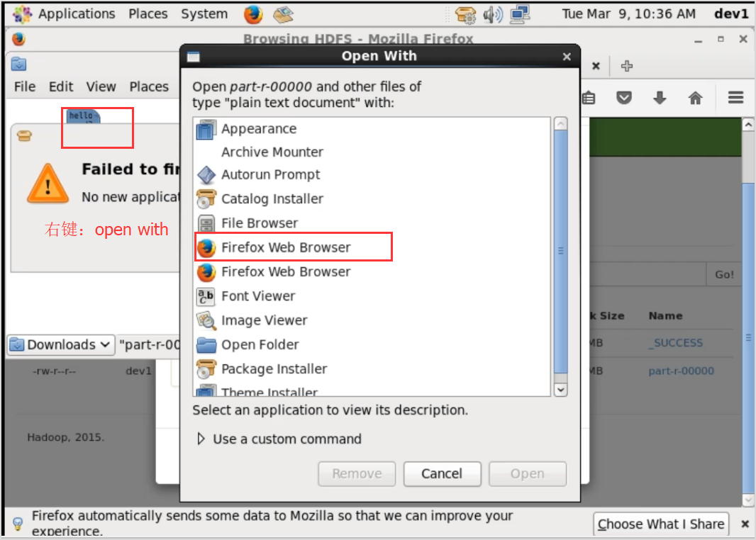Launch Firefox from the top panel icon
The image size is (756, 540).
point(253,14)
